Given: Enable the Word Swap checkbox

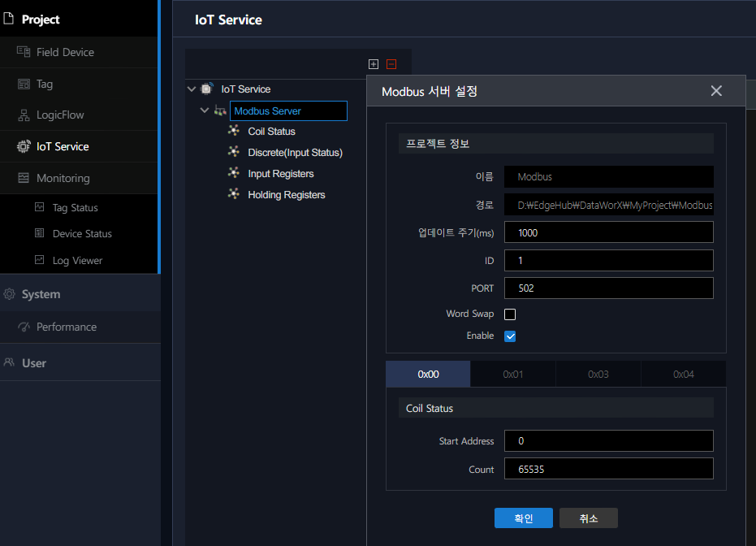Looking at the screenshot, I should 510,314.
